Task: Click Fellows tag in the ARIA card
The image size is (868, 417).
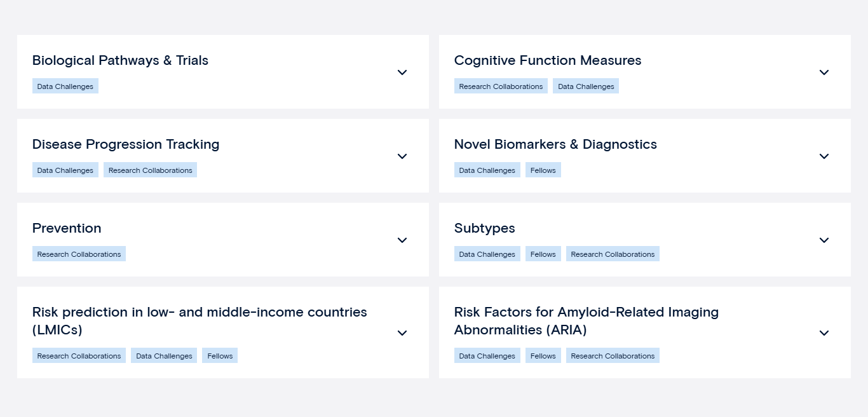Action: [x=543, y=356]
